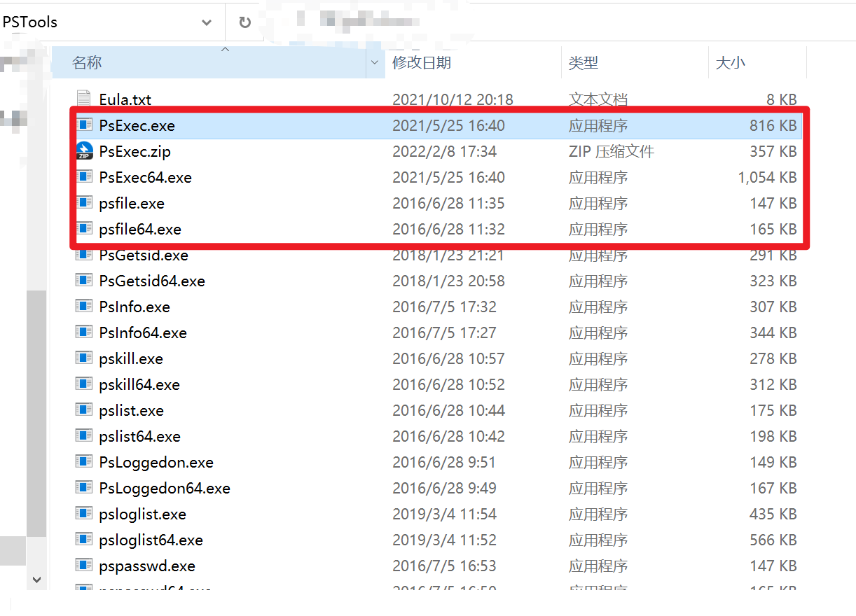Click the psloglist.exe application icon
This screenshot has height=616, width=856.
click(84, 514)
